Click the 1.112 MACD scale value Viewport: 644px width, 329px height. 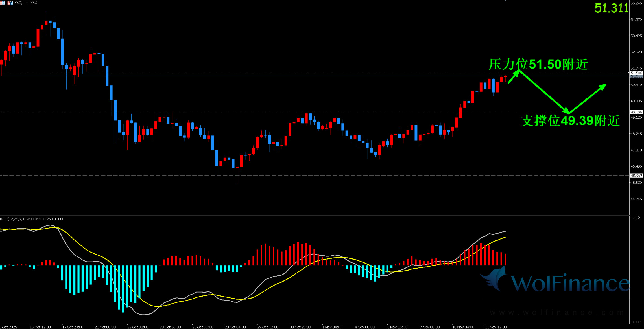point(635,218)
